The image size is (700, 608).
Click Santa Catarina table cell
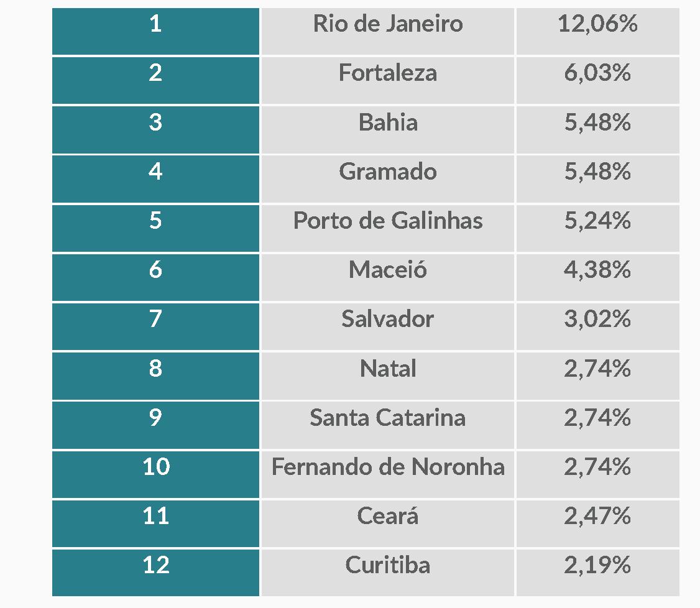(387, 425)
